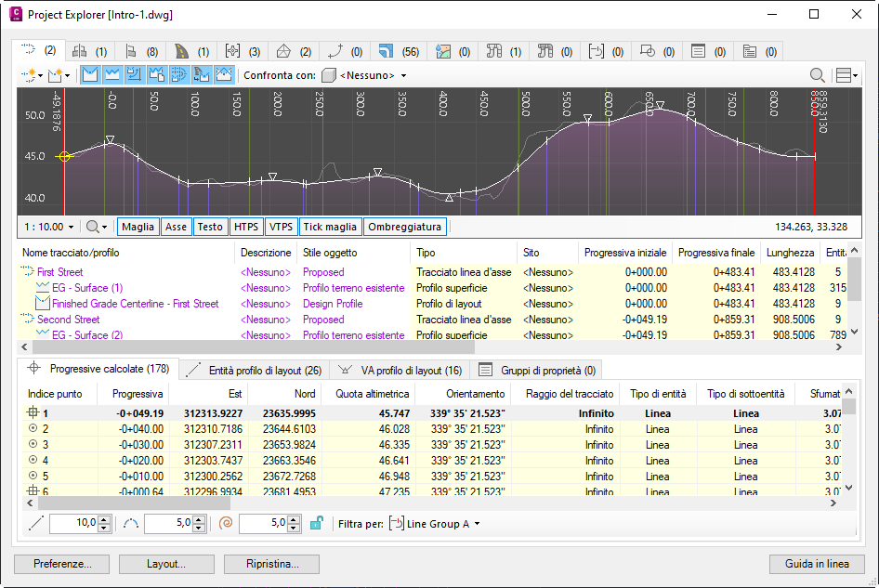879x588 pixels.
Task: Open the create alignment dropdown arrow
Action: [x=40, y=75]
